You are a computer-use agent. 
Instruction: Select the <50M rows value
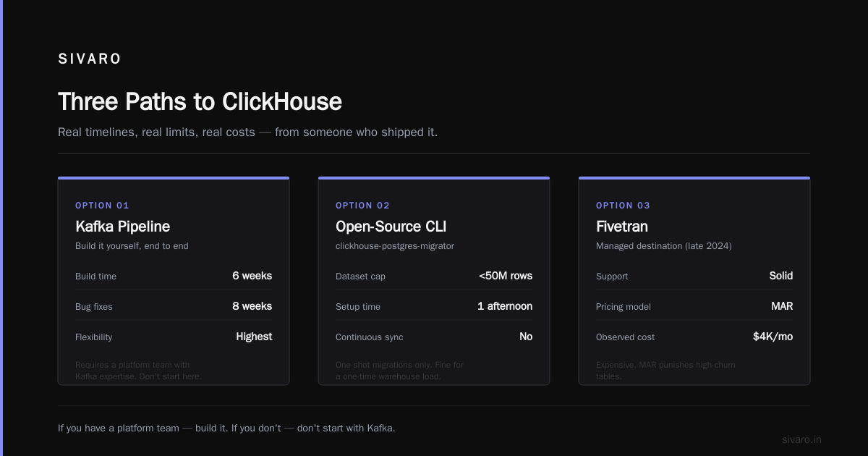point(506,276)
